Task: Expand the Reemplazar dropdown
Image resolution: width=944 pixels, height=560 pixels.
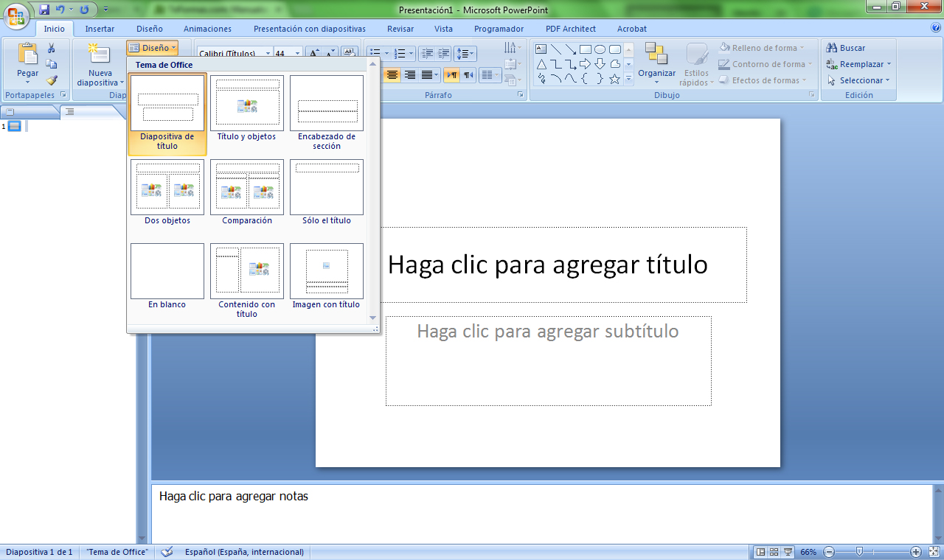Action: [x=889, y=64]
